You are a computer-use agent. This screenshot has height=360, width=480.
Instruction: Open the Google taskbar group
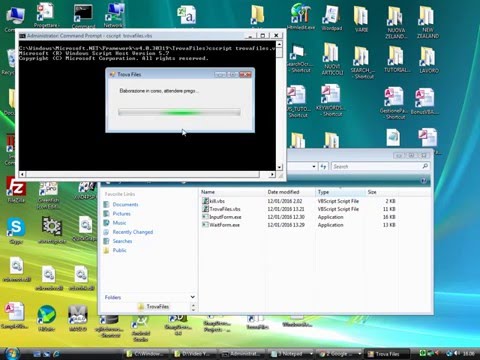339,354
